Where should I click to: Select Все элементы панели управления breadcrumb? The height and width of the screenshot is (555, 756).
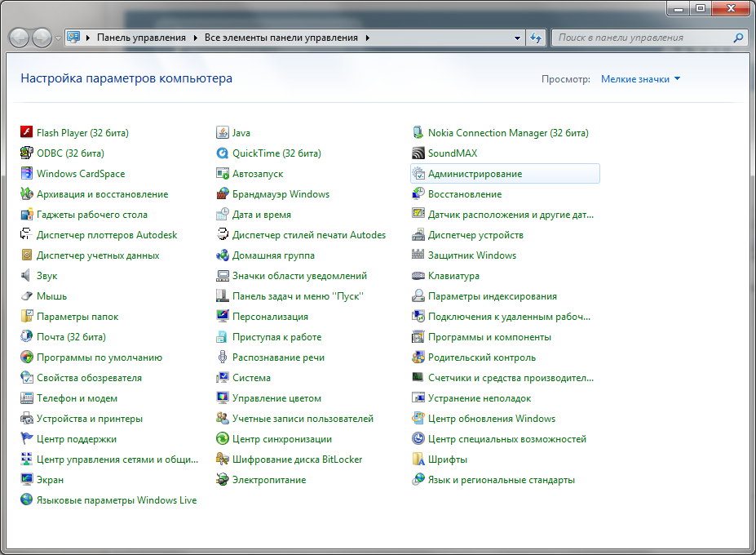281,38
